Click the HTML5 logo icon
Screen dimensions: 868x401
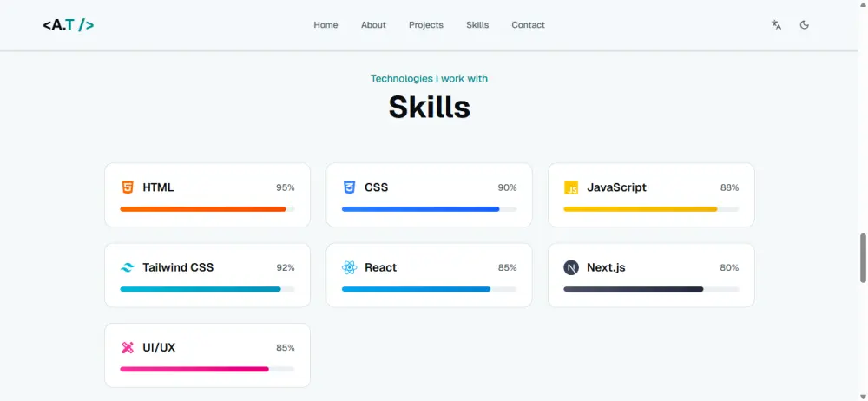pyautogui.click(x=128, y=187)
